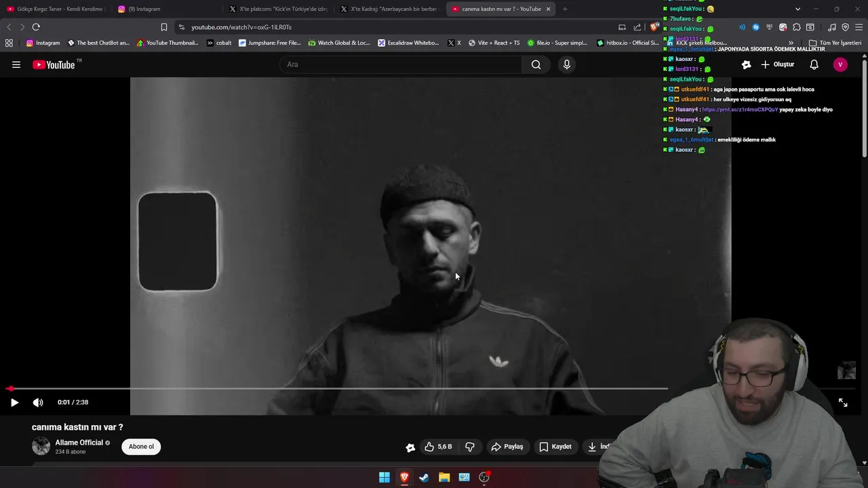Switch to X'te platcom tab
The height and width of the screenshot is (488, 868).
coord(278,9)
